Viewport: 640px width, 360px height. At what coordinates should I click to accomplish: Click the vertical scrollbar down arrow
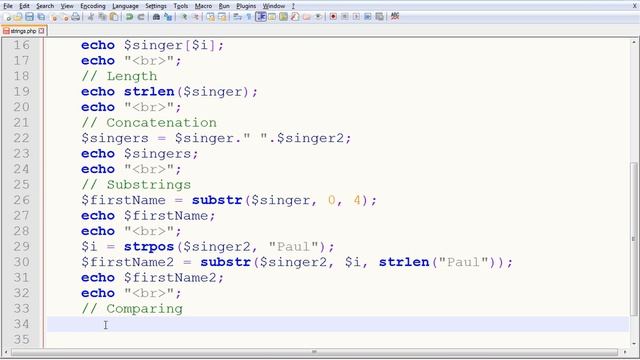(x=634, y=344)
